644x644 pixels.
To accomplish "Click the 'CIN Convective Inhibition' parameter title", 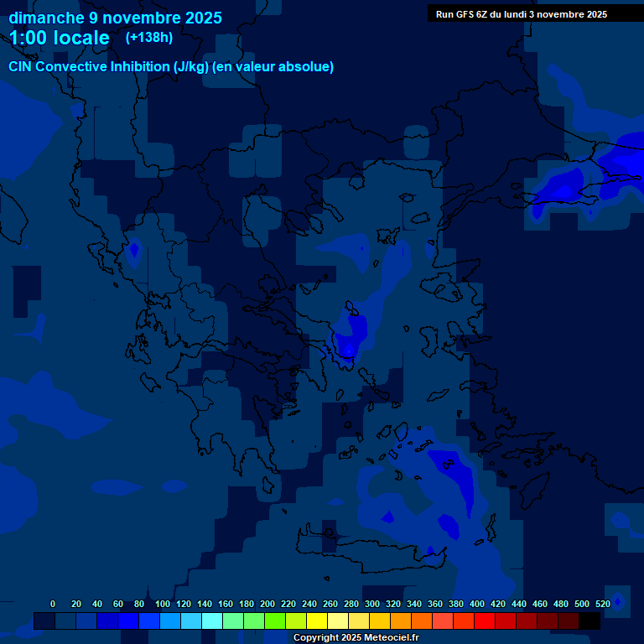I will point(171,67).
